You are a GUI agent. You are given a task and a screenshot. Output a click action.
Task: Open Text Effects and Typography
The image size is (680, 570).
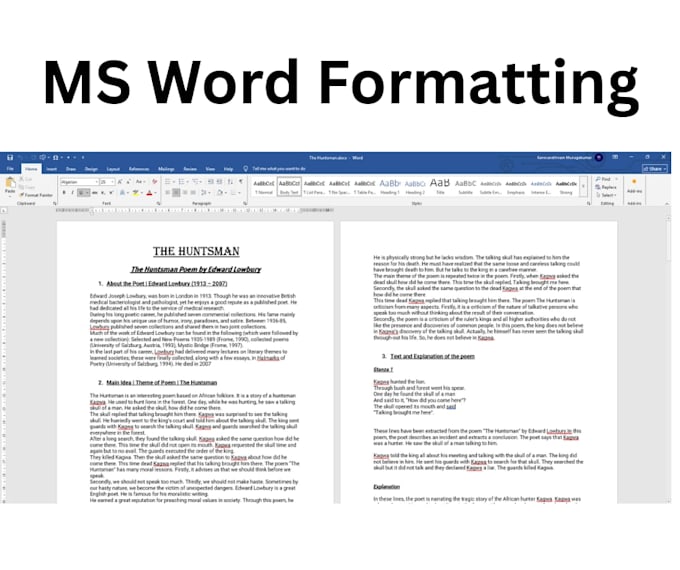(x=124, y=194)
